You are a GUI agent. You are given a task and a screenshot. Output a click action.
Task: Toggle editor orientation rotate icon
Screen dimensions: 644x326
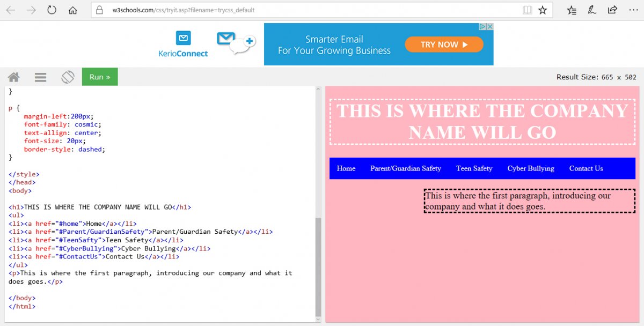[x=68, y=77]
